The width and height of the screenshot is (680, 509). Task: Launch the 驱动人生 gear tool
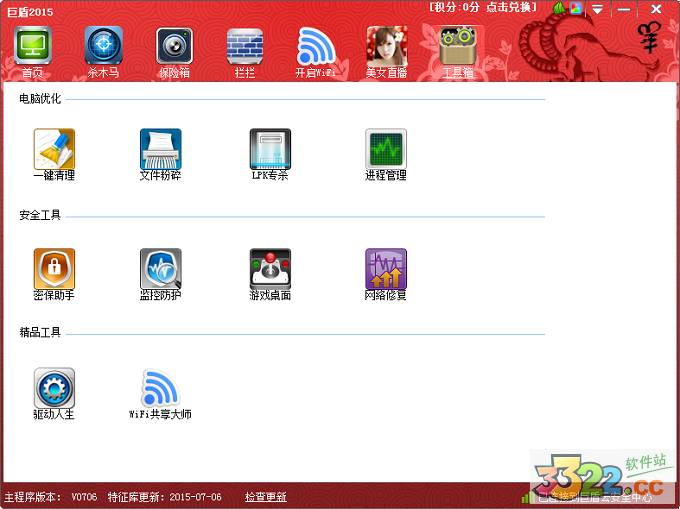click(x=54, y=394)
